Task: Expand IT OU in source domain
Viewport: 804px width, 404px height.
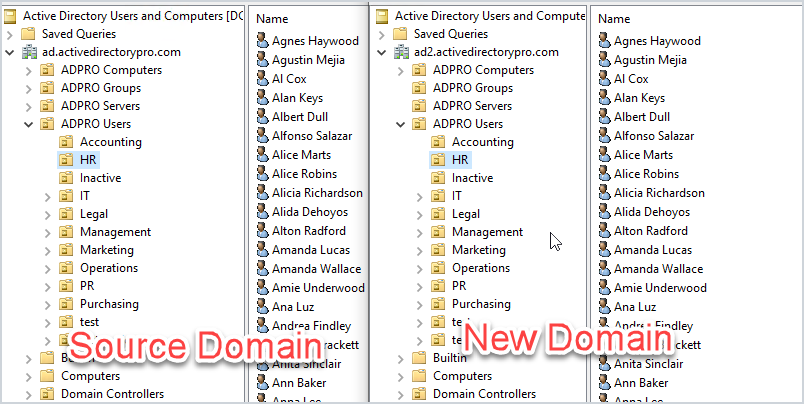Action: point(48,197)
